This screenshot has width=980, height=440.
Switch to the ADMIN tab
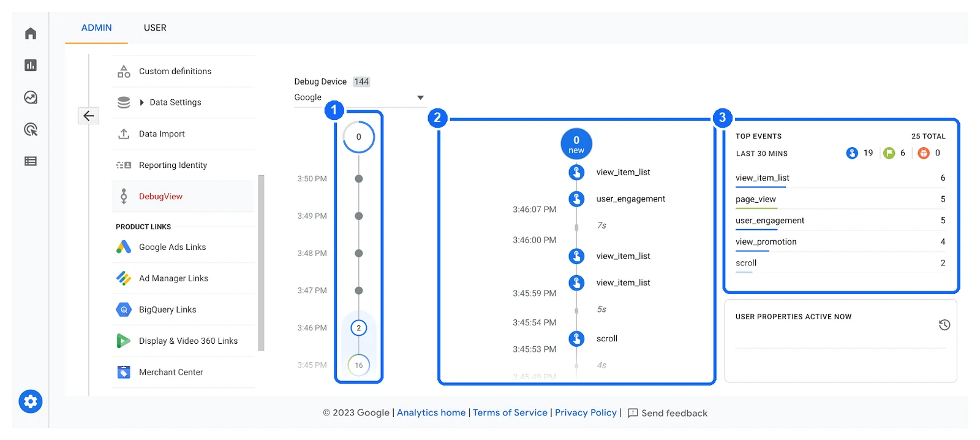(97, 28)
